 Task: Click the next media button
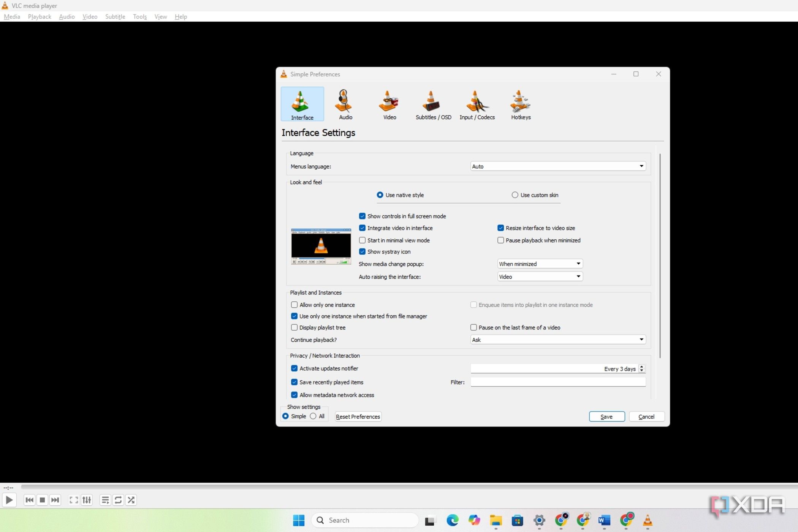(55, 500)
